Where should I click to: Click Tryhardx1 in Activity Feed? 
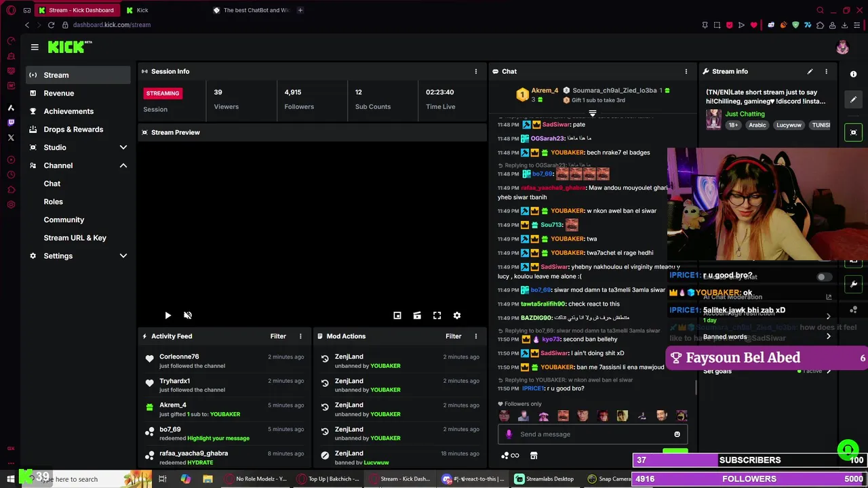tap(174, 381)
